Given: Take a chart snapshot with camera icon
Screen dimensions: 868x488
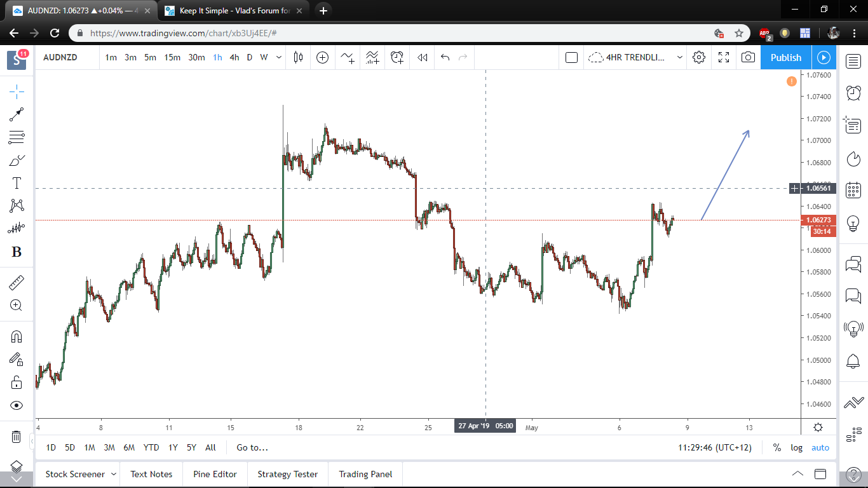Looking at the screenshot, I should [x=748, y=57].
